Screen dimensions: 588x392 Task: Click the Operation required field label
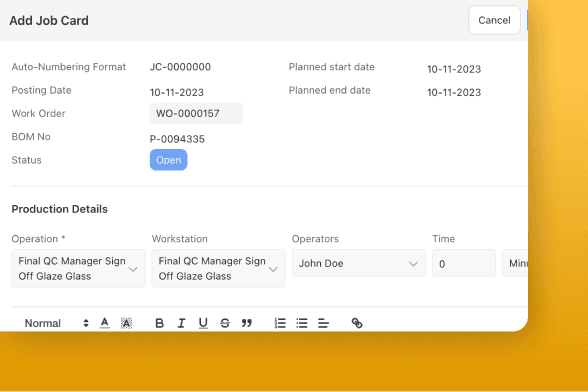coord(38,239)
